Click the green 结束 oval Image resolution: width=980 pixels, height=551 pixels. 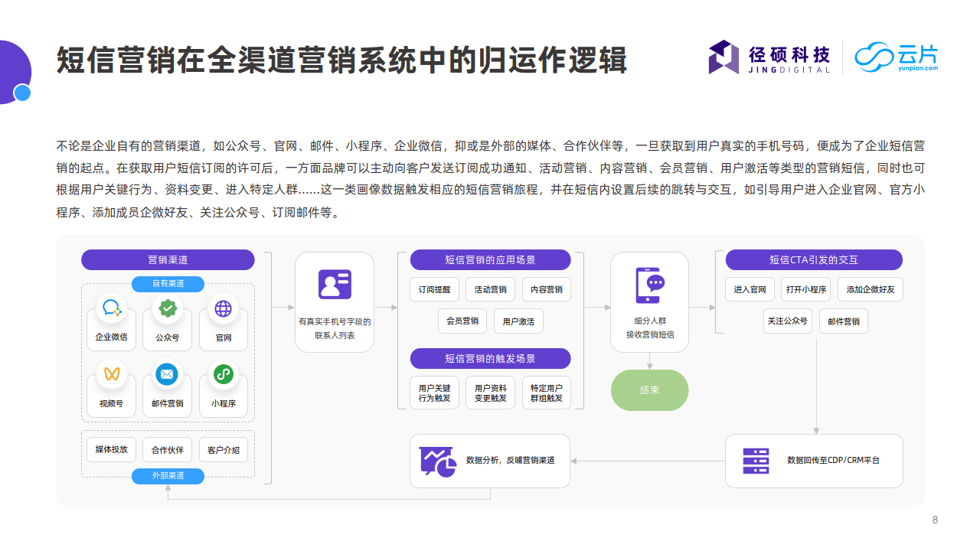(650, 390)
